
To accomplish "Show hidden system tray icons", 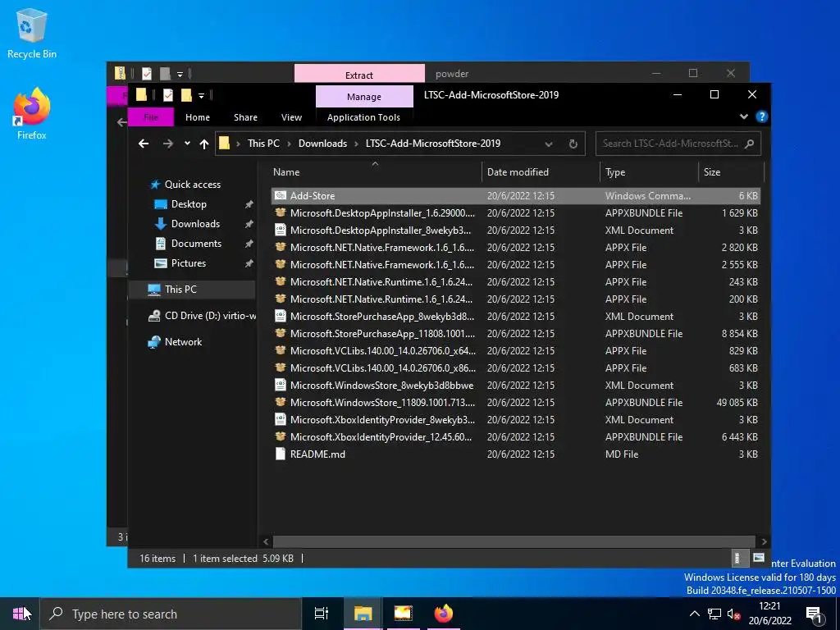I will pos(694,614).
